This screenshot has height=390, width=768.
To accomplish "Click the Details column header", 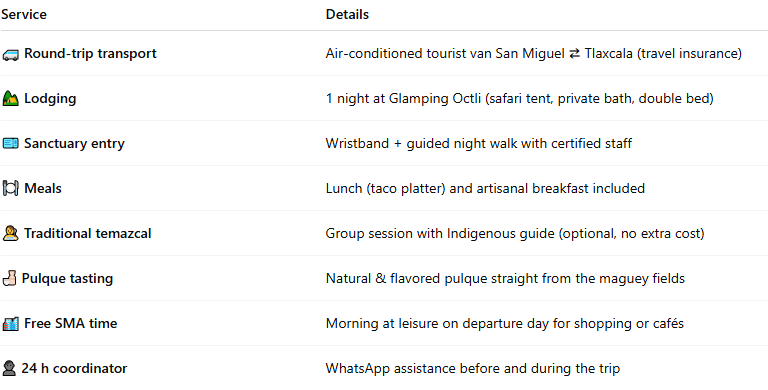I will coord(347,15).
